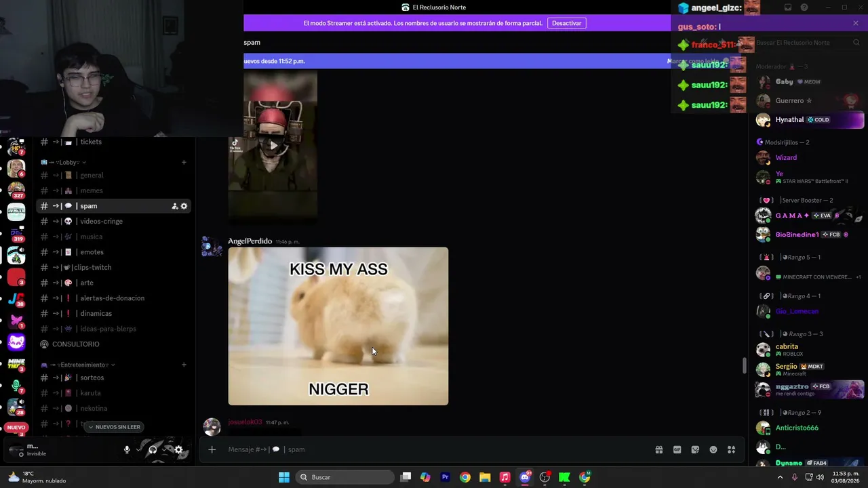Open the tickets channel
Image resolution: width=868 pixels, height=488 pixels.
(113, 142)
